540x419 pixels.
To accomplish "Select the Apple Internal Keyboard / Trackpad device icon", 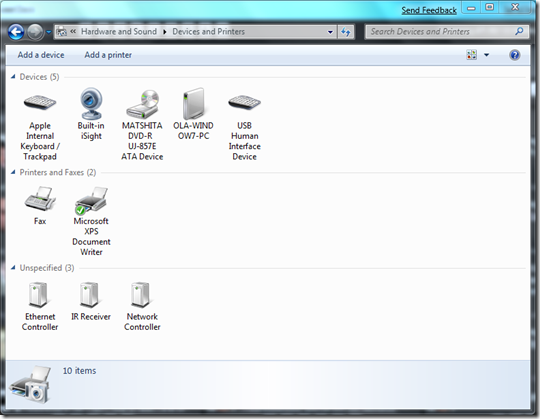I will click(x=40, y=102).
